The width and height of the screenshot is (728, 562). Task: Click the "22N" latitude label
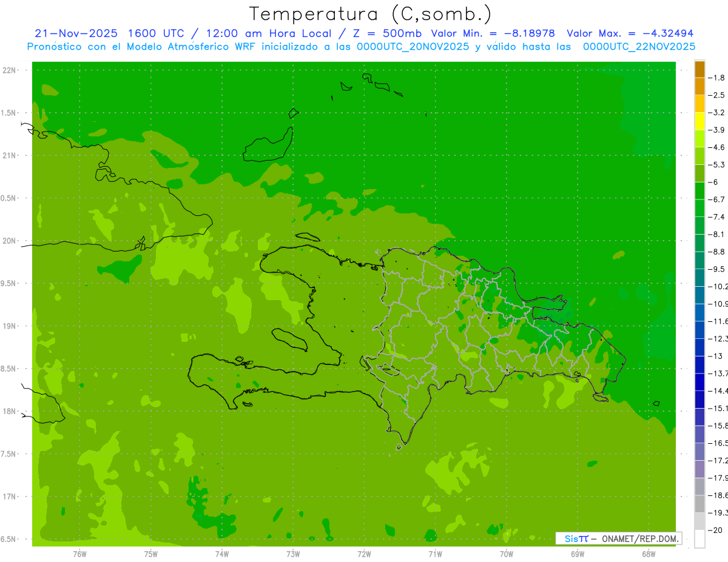8,70
